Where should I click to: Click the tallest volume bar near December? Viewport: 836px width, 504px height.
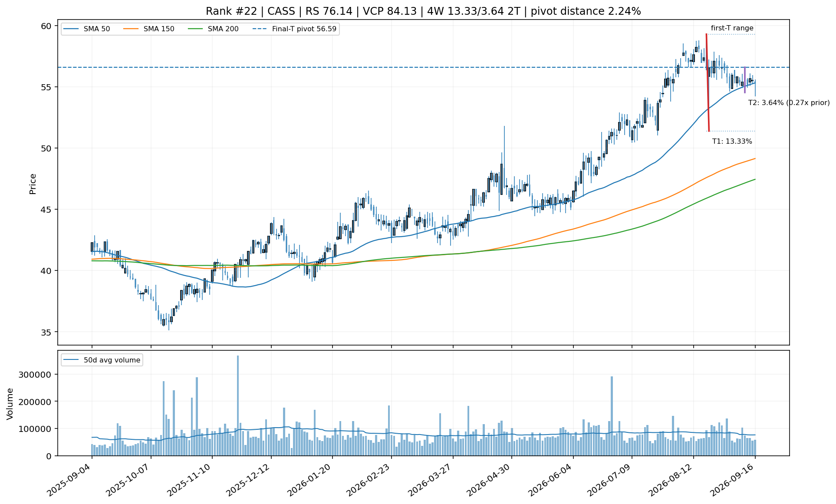coord(238,405)
